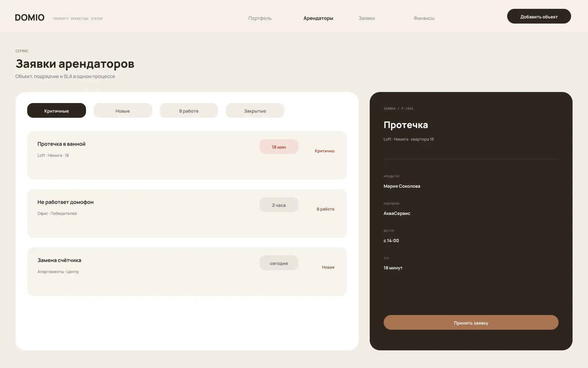Click the DOMIO logo

pyautogui.click(x=29, y=18)
